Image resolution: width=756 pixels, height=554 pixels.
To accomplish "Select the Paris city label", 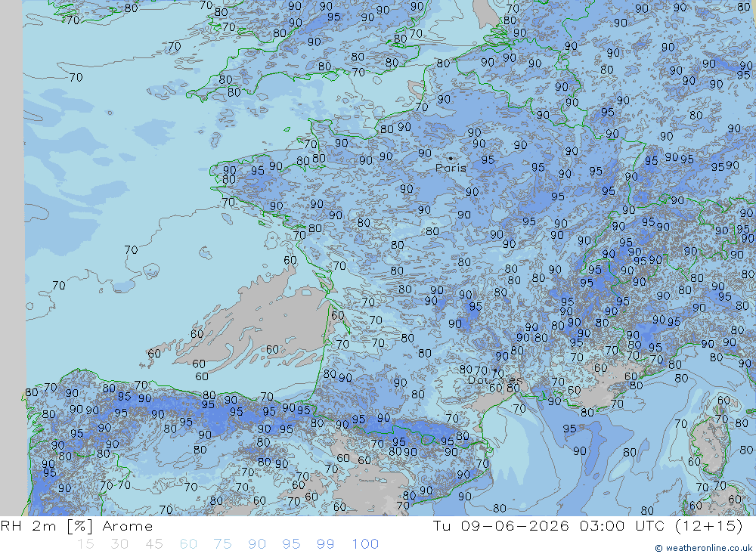I will (x=451, y=168).
